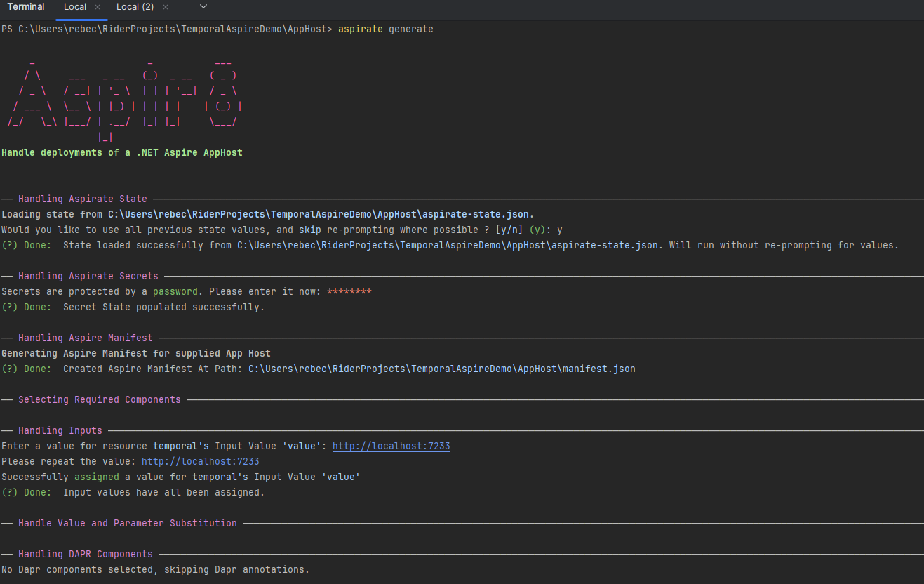Click the 'Handling Aspirate State' section header
The height and width of the screenshot is (584, 924).
tap(83, 199)
